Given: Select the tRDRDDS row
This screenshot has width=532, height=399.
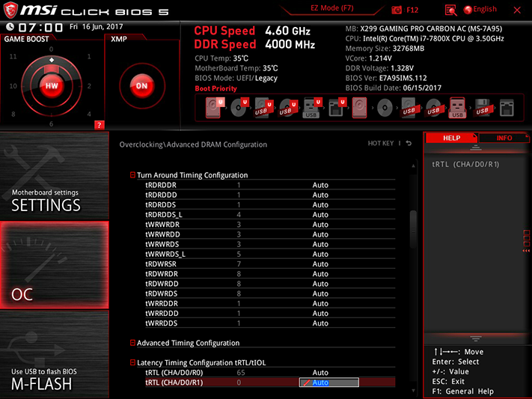Looking at the screenshot, I should point(270,205).
